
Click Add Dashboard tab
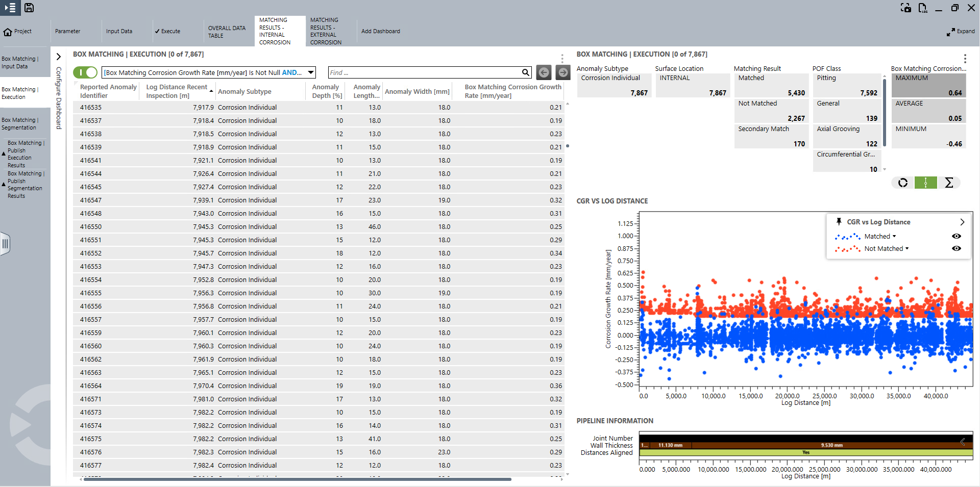pos(381,32)
